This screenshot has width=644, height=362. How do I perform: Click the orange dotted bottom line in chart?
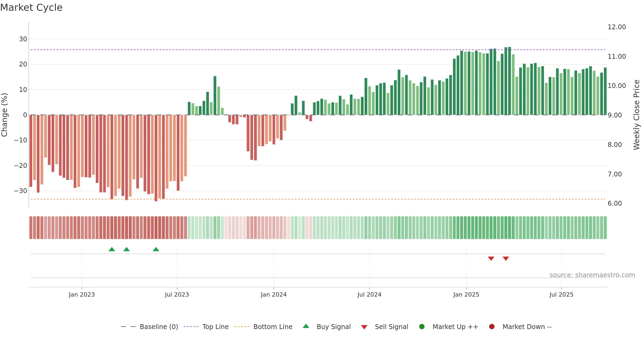point(318,199)
